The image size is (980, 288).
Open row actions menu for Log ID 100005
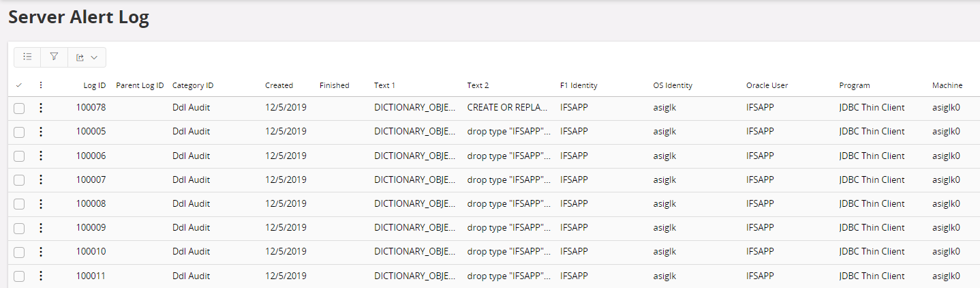tap(41, 132)
